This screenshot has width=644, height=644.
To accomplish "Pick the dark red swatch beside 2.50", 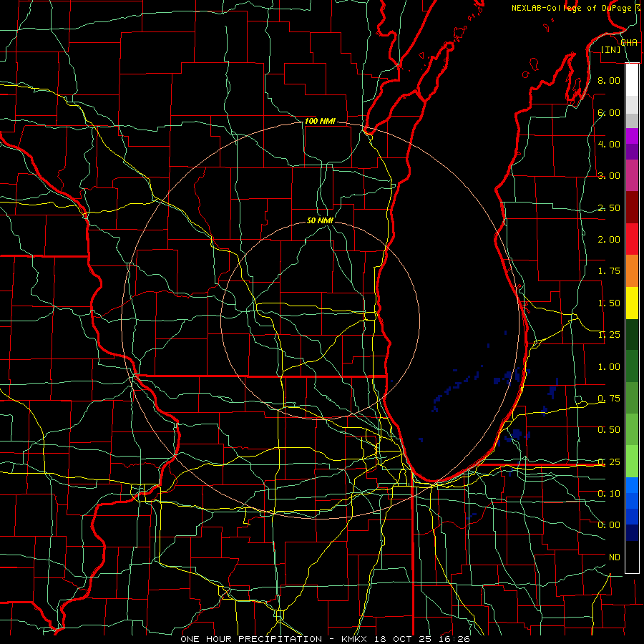I will tap(632, 208).
